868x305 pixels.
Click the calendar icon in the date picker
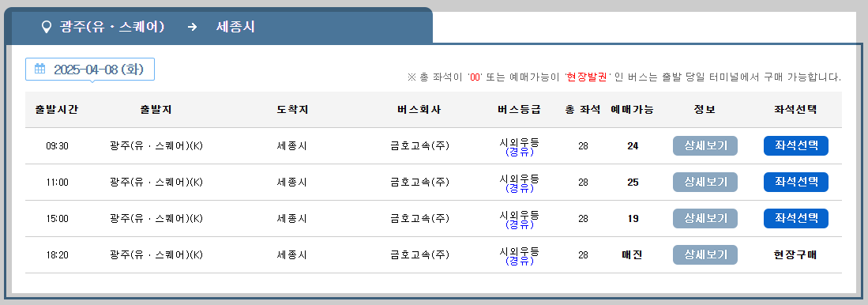pyautogui.click(x=39, y=69)
